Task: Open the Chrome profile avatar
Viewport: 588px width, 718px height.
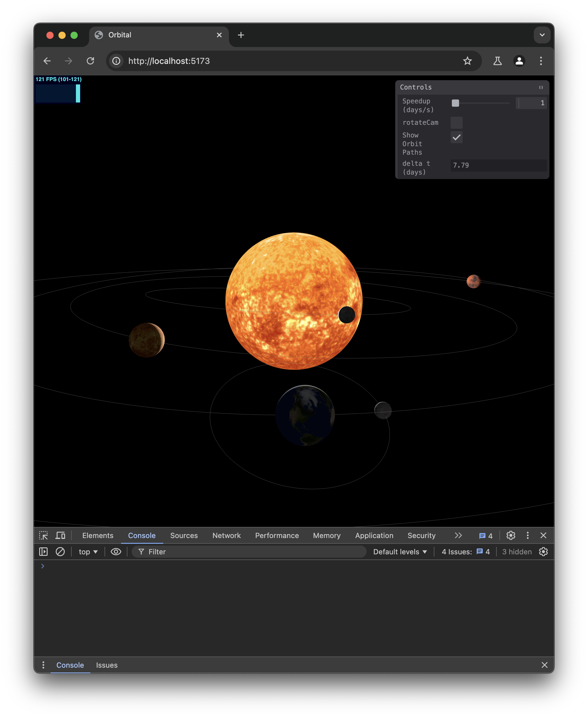Action: point(519,61)
